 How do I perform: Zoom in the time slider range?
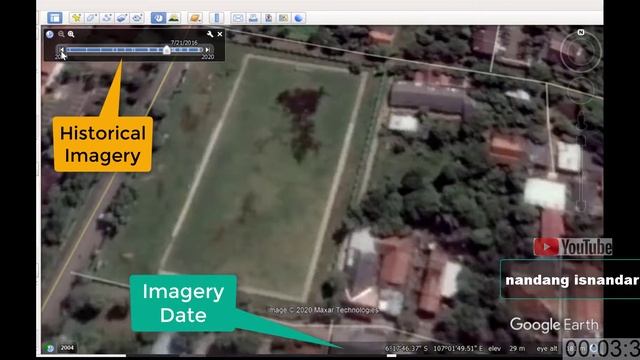[x=71, y=34]
